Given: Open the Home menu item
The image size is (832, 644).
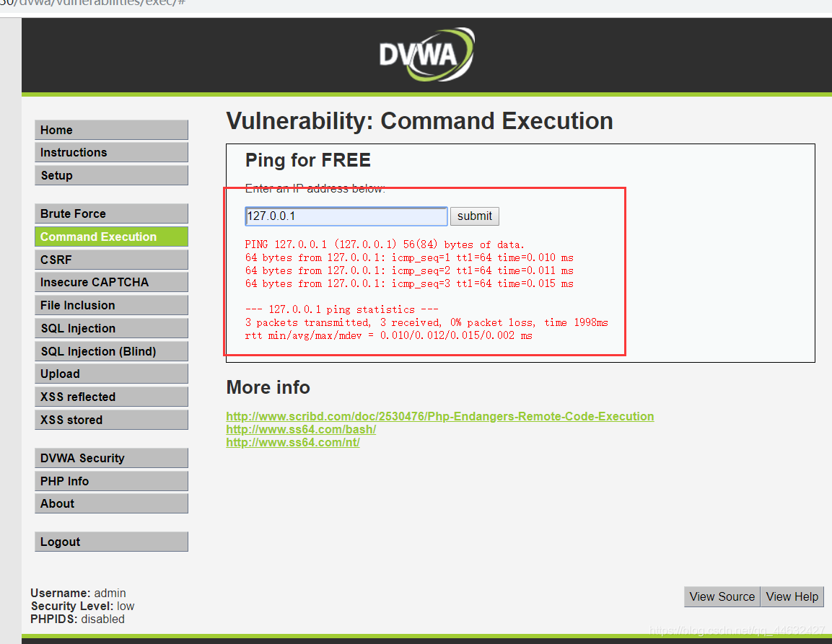Looking at the screenshot, I should pyautogui.click(x=111, y=130).
